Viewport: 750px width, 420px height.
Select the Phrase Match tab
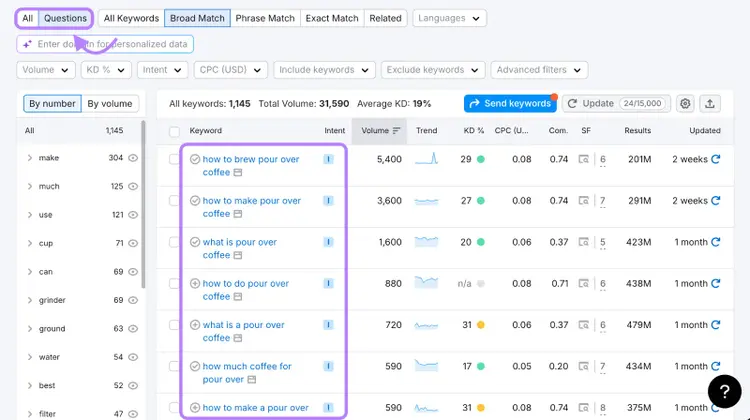pyautogui.click(x=265, y=18)
